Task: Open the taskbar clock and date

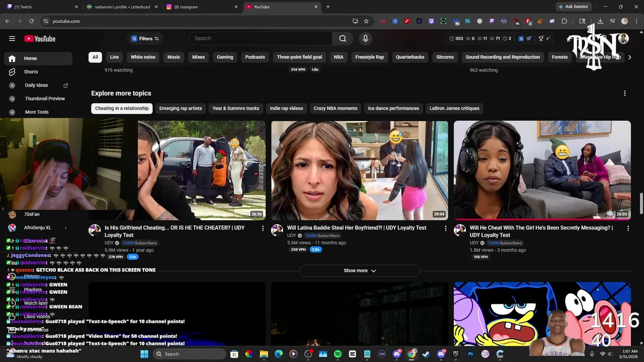Action: tap(629, 354)
